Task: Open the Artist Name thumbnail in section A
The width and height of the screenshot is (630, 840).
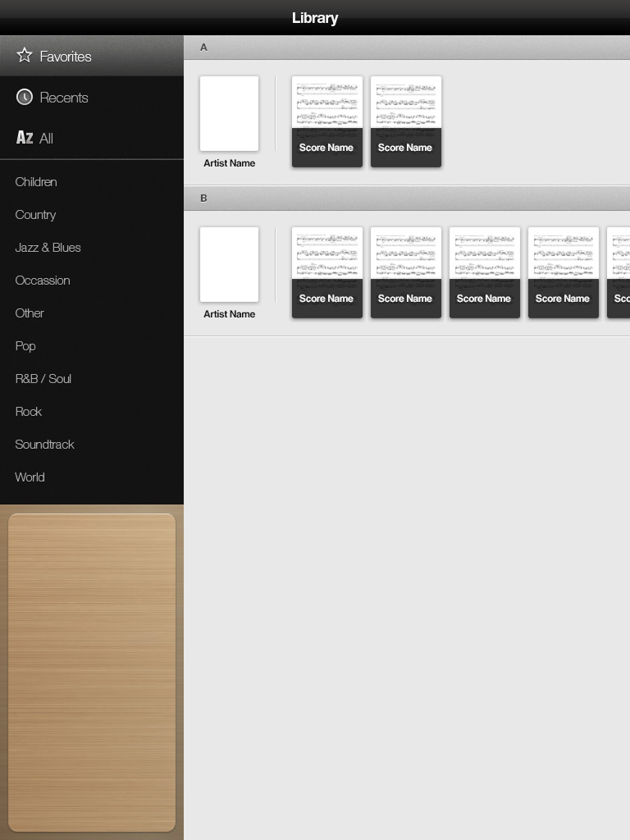Action: click(229, 114)
